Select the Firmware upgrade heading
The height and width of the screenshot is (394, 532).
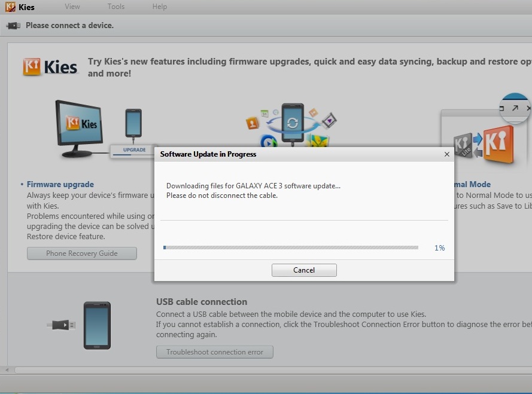60,185
